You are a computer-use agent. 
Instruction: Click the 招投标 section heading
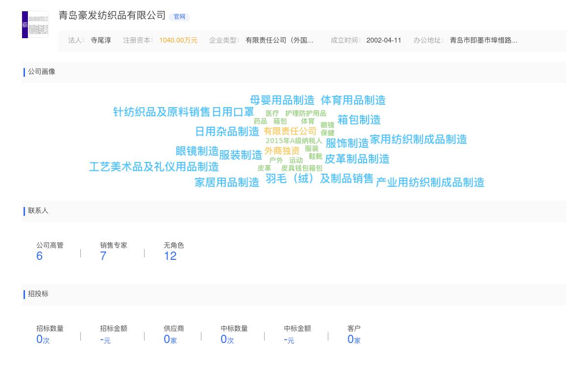38,294
